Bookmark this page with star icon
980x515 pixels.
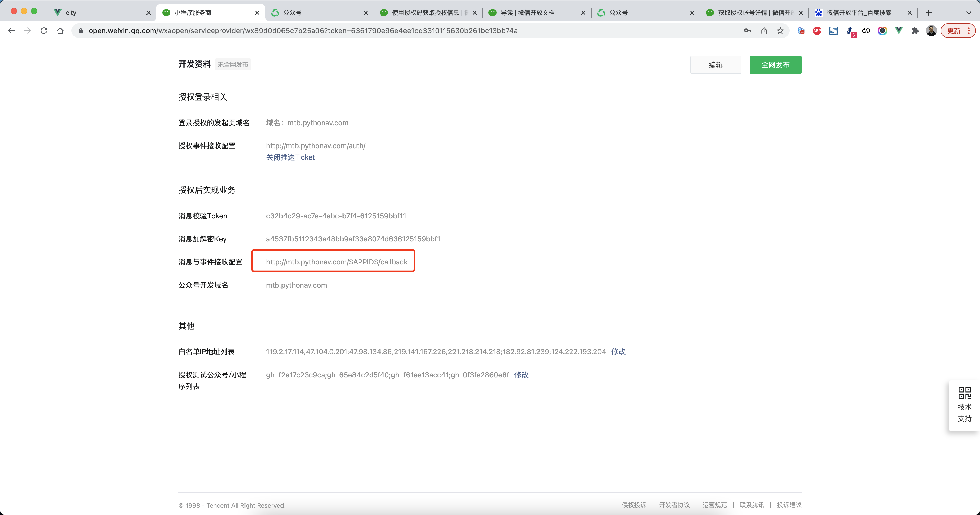780,31
